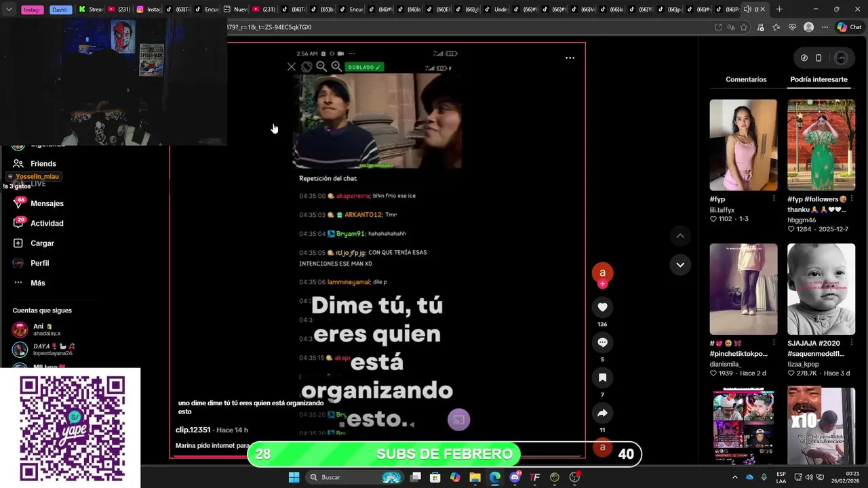The width and height of the screenshot is (868, 488).
Task: Open profile avatar at top right of TikTok
Action: coord(841,58)
